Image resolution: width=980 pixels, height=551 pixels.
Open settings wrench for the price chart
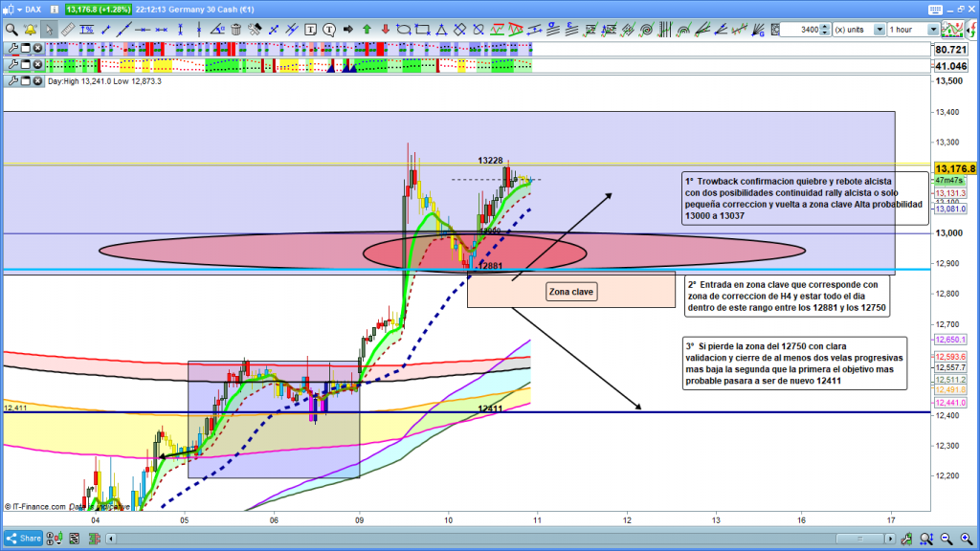(11, 81)
